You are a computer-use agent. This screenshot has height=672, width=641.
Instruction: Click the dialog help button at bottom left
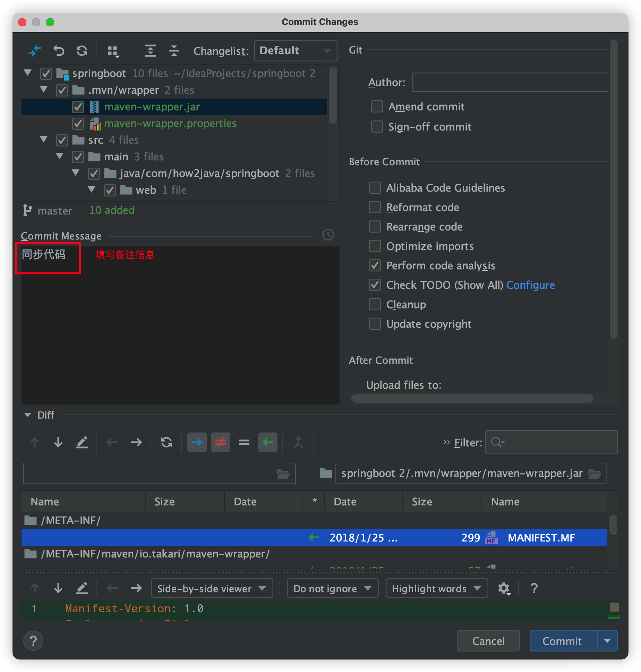coord(33,641)
